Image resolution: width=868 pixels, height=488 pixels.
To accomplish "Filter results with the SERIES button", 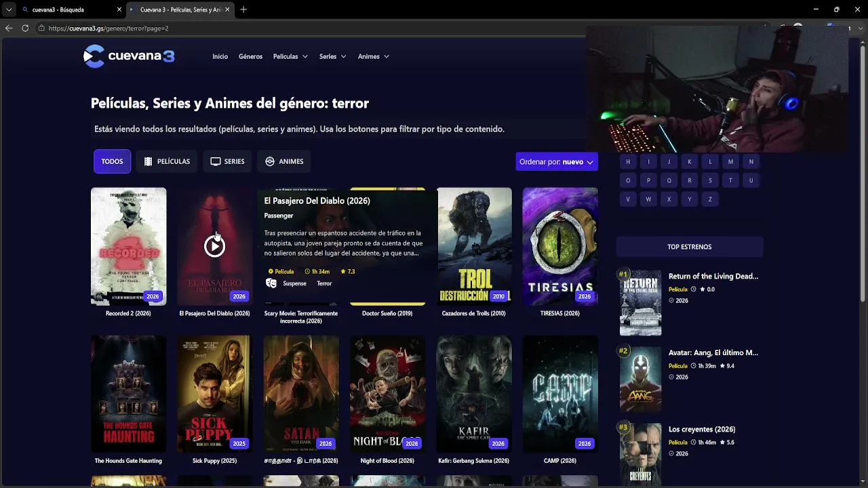I will click(x=227, y=161).
